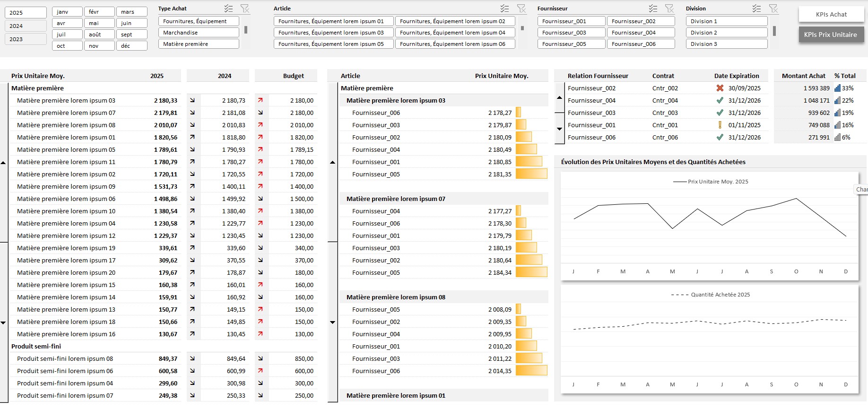Toggle the 2025 year filter

point(26,13)
